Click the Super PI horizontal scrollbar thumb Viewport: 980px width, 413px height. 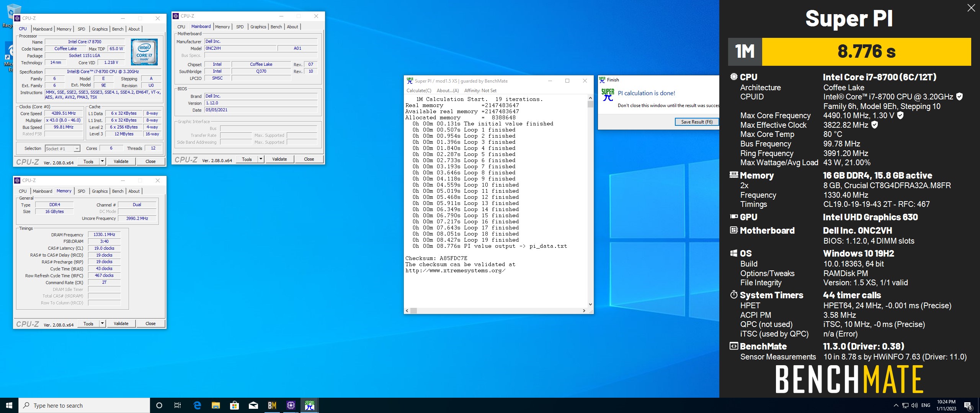(414, 311)
